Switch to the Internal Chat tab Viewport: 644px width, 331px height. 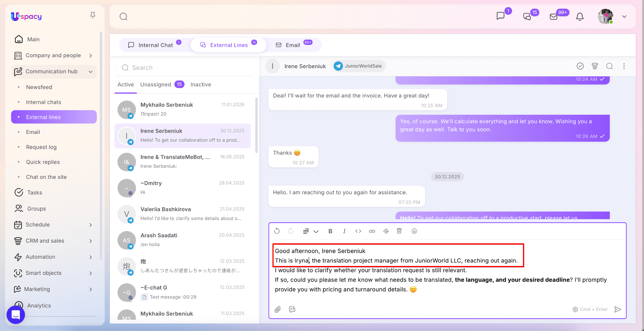[155, 45]
